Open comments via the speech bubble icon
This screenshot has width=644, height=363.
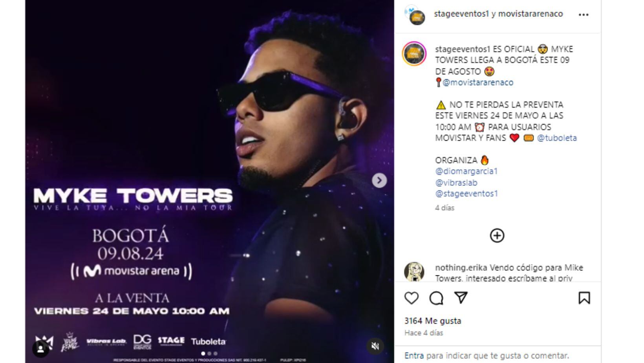435,299
